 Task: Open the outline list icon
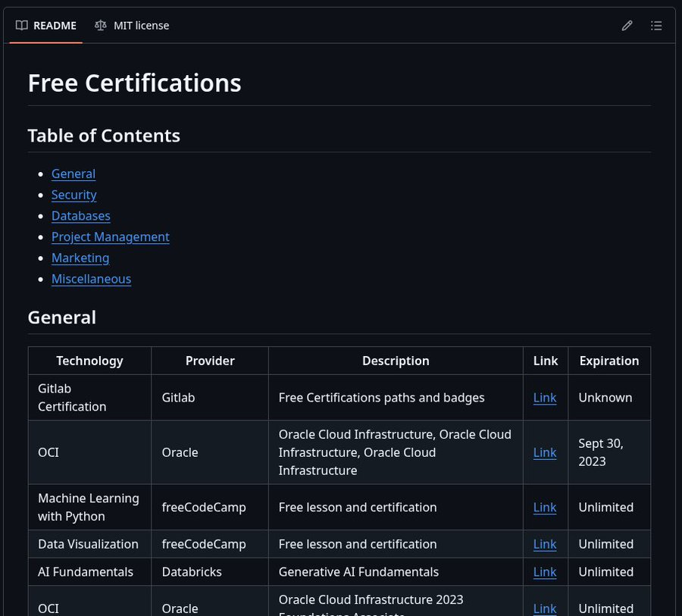coord(656,25)
